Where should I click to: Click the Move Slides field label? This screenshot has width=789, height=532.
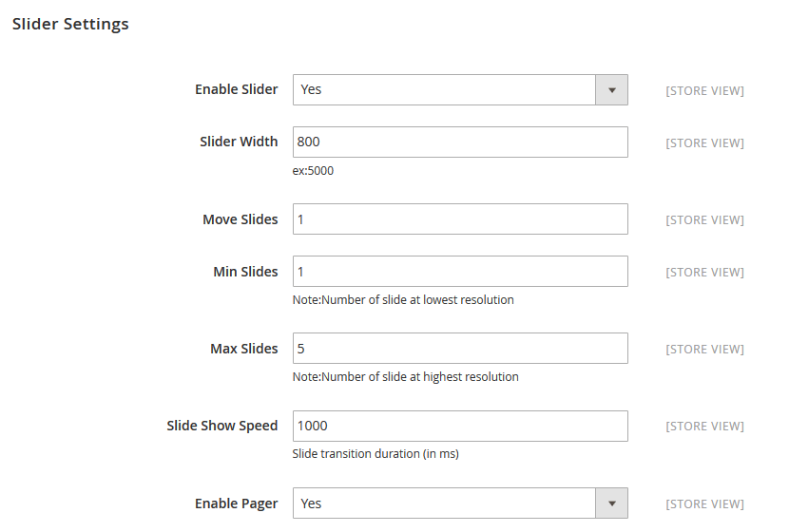pyautogui.click(x=241, y=219)
